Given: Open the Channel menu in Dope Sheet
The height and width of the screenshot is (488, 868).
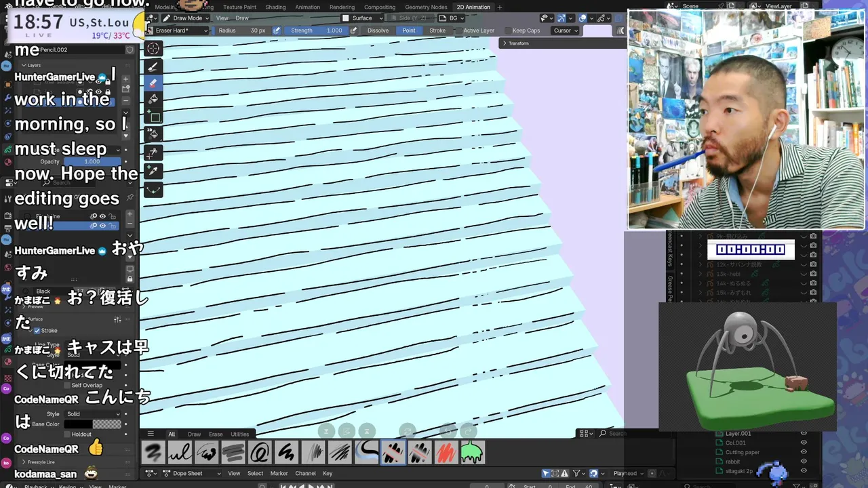Looking at the screenshot, I should tap(305, 473).
